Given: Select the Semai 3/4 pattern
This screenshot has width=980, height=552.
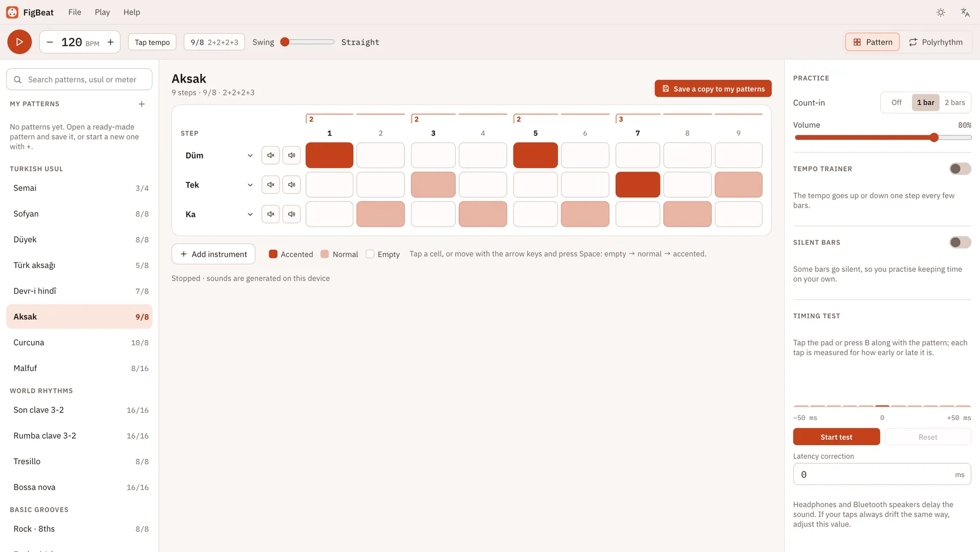Looking at the screenshot, I should coord(79,188).
